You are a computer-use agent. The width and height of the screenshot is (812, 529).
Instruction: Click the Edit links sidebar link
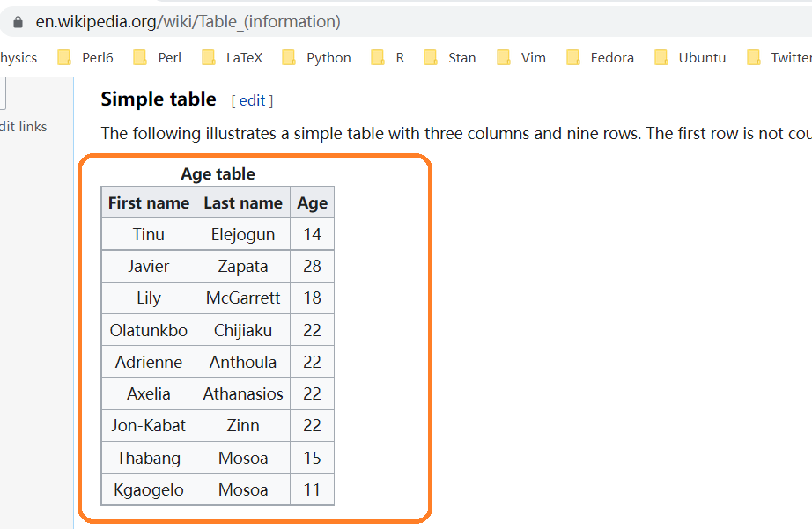[23, 127]
